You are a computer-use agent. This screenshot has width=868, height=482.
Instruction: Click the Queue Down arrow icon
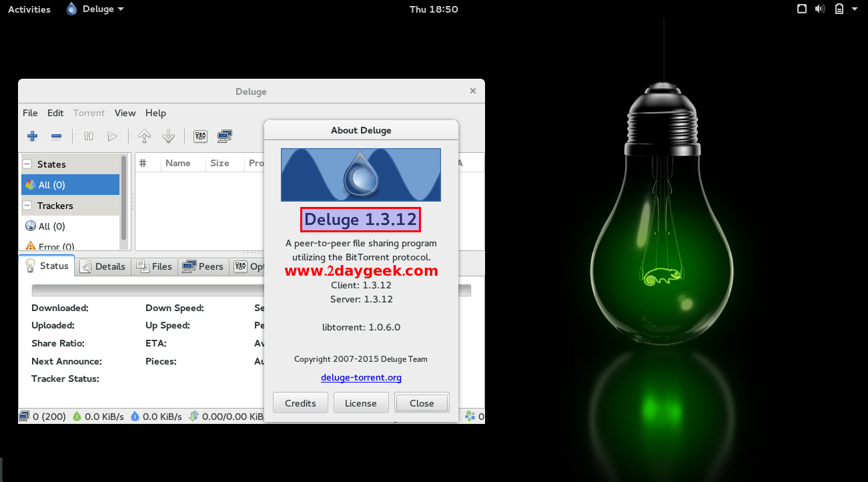pyautogui.click(x=168, y=136)
